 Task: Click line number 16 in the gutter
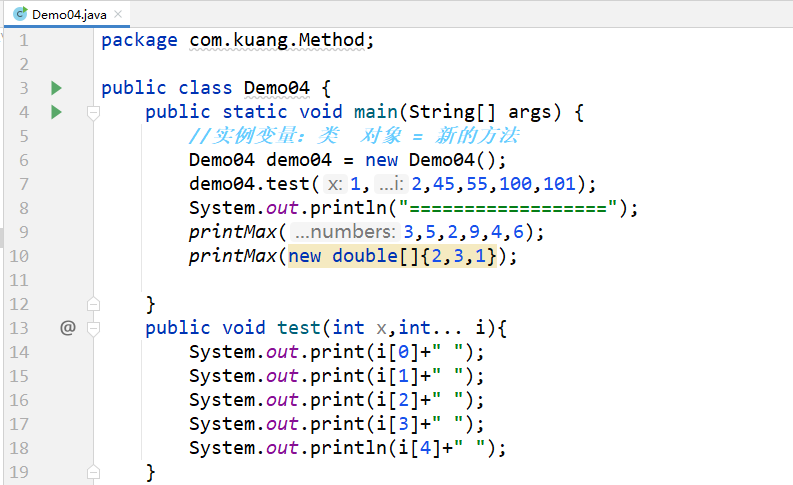pos(19,400)
